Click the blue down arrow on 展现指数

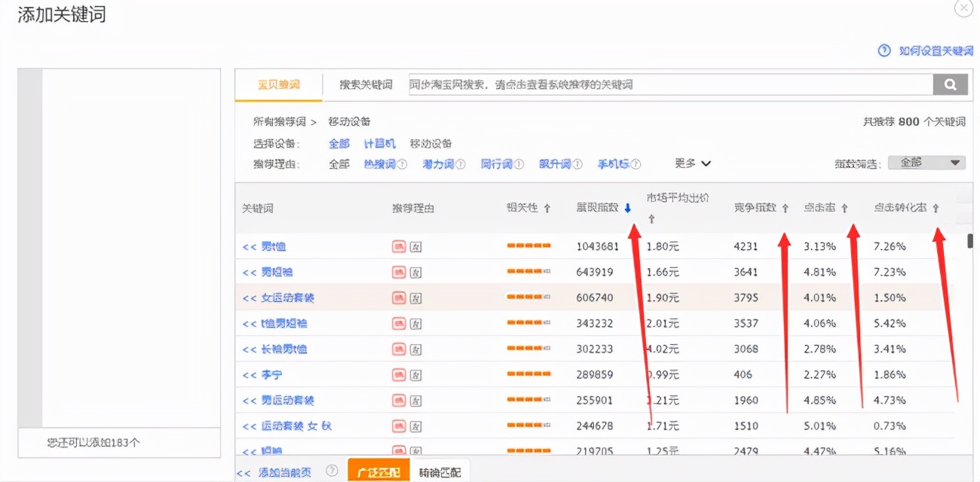pyautogui.click(x=628, y=209)
